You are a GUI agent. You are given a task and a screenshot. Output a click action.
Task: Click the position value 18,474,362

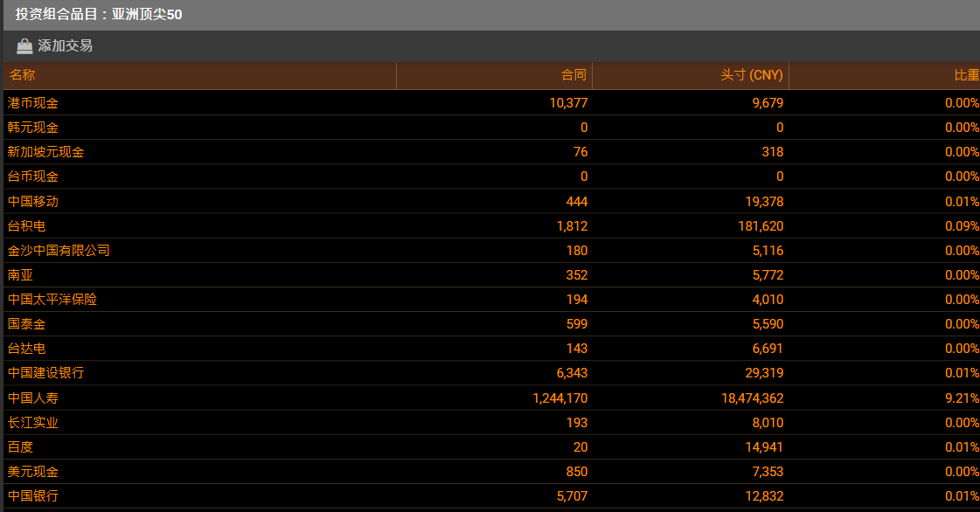point(753,398)
